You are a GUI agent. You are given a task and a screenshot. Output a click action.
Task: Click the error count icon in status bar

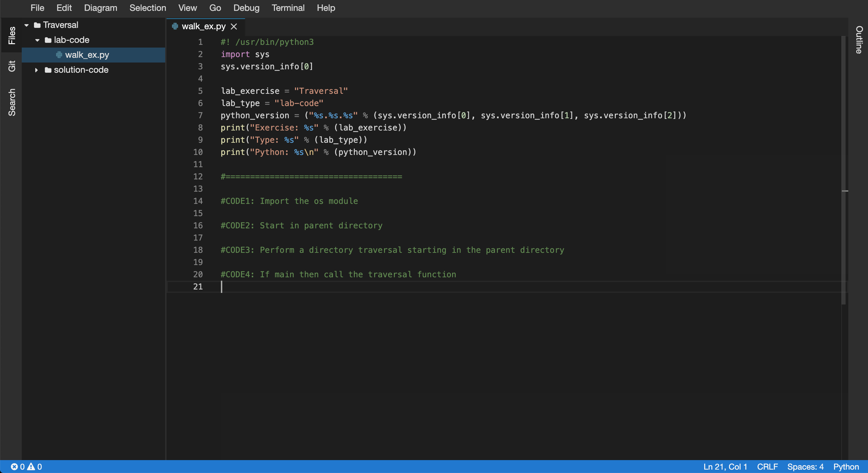click(14, 467)
